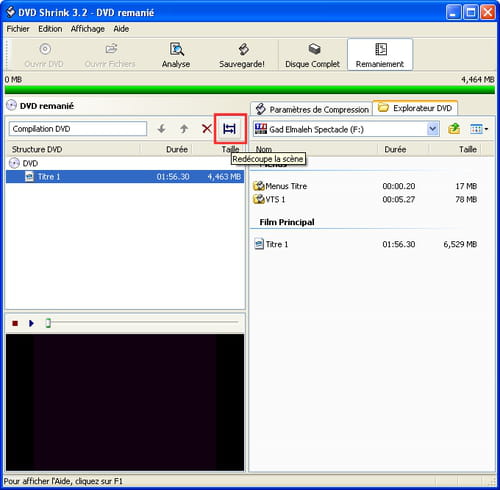Select the DVD root node in structure
The height and width of the screenshot is (490, 500).
click(23, 163)
